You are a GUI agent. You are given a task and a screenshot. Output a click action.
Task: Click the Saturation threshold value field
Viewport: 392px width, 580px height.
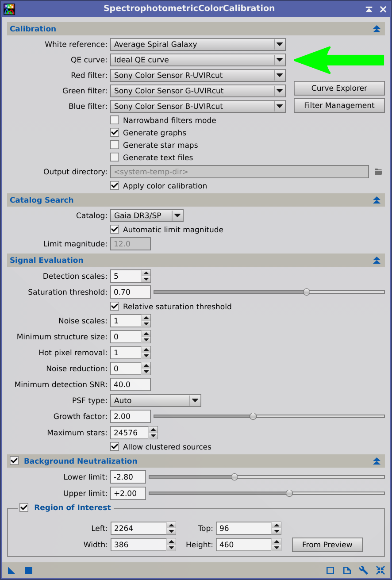coord(131,292)
